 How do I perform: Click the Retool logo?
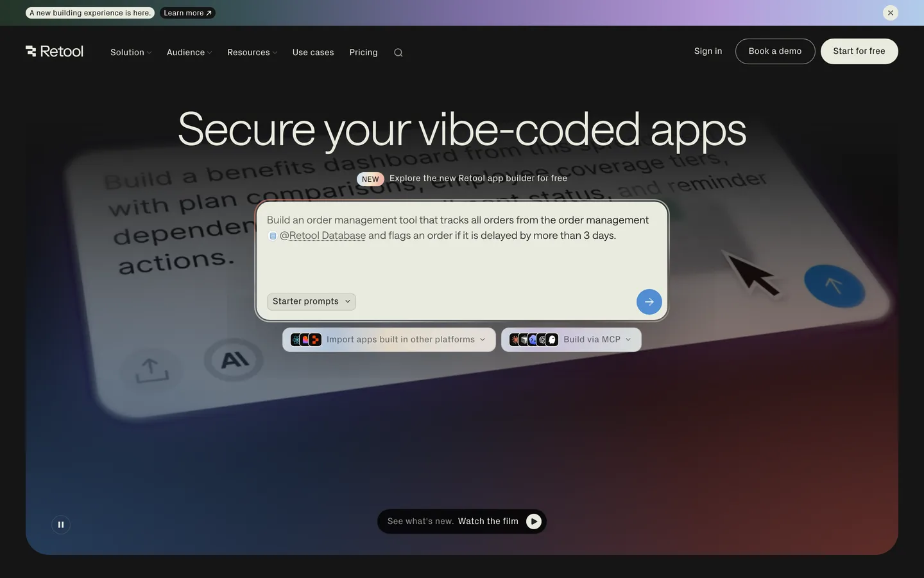55,51
